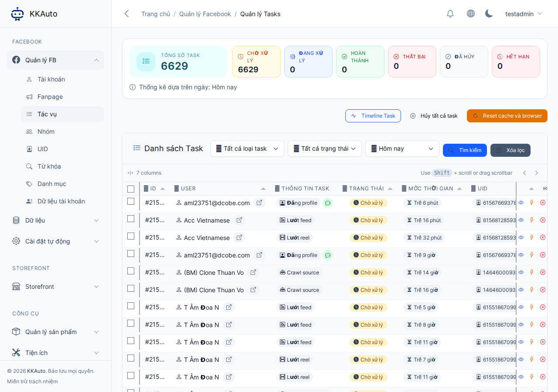Click the Tìm kiếm search button

pos(465,150)
